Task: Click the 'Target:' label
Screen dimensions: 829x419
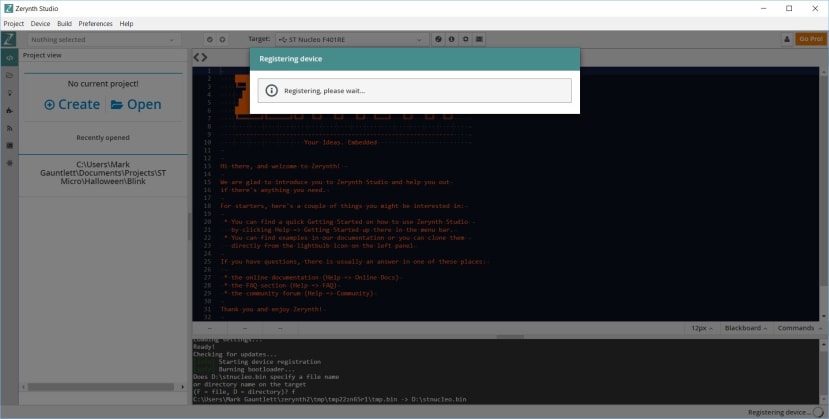Action: (x=259, y=39)
